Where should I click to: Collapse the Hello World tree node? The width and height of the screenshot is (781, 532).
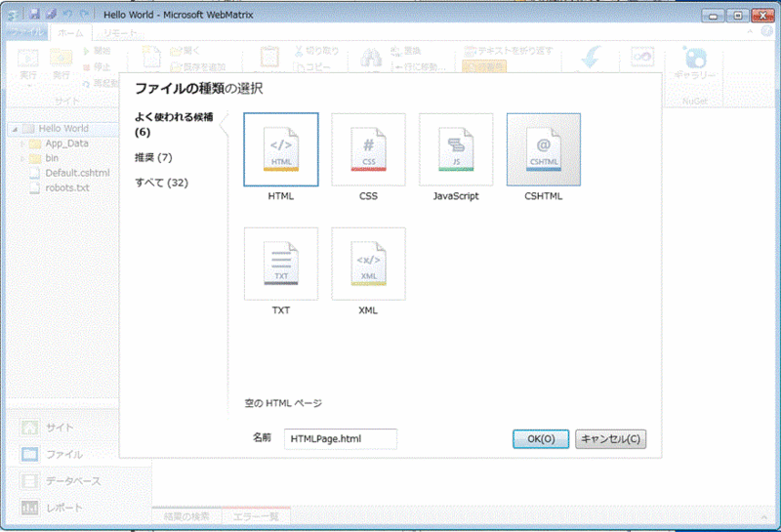point(15,129)
